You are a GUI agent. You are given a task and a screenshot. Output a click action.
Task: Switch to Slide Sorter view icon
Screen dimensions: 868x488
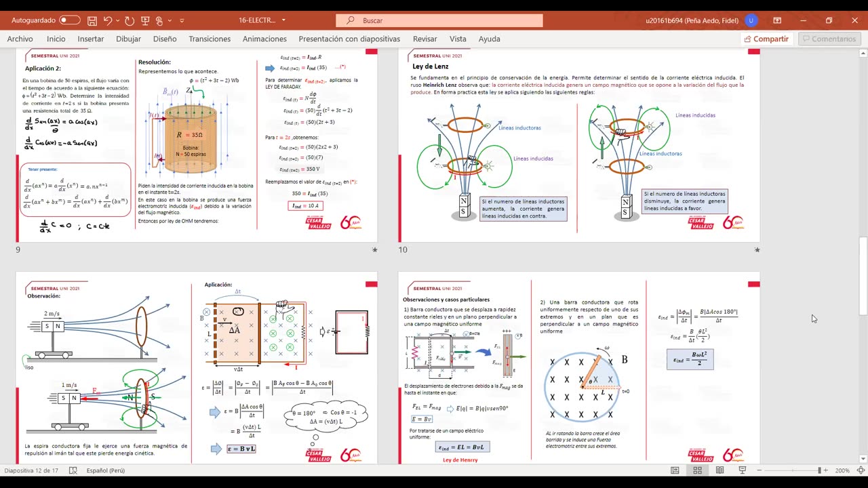click(698, 470)
